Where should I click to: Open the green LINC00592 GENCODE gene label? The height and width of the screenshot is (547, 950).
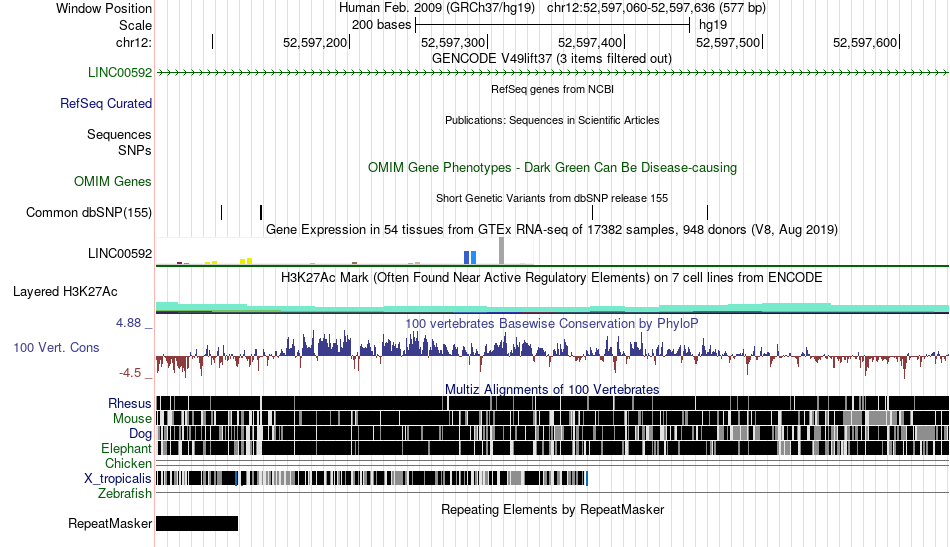(x=120, y=73)
